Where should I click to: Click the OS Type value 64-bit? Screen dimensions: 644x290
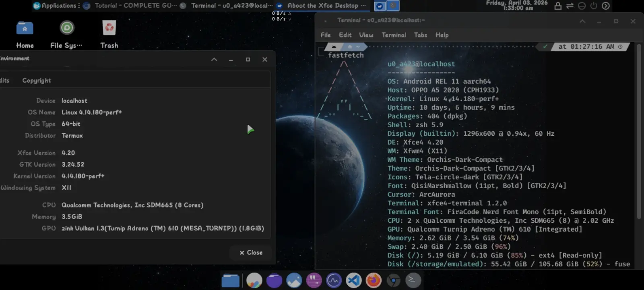click(71, 124)
